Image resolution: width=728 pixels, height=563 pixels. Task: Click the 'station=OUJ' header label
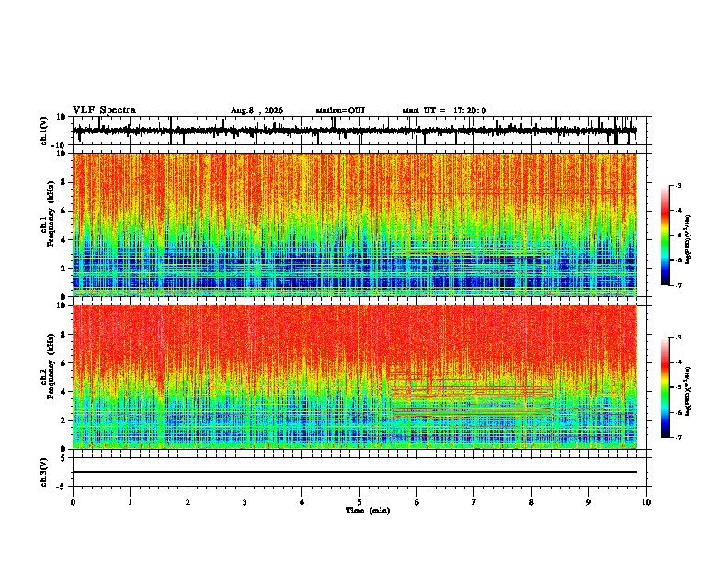(340, 110)
